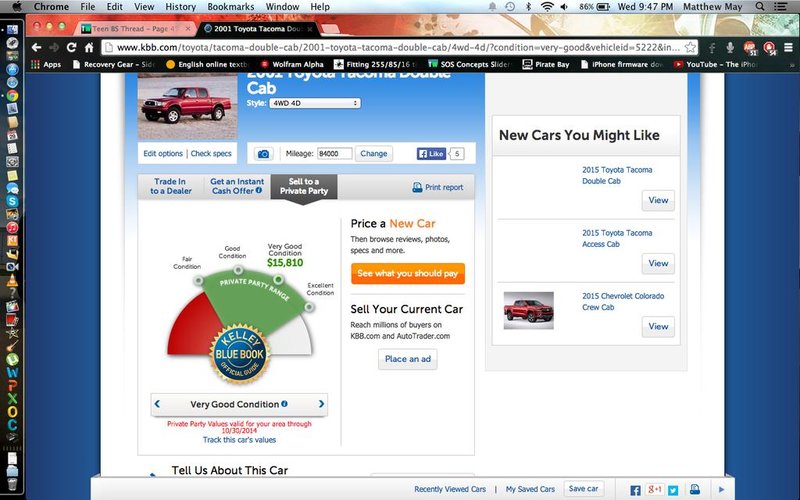This screenshot has height=500, width=800.
Task: Bookmark this page with the star icon
Action: coord(690,47)
